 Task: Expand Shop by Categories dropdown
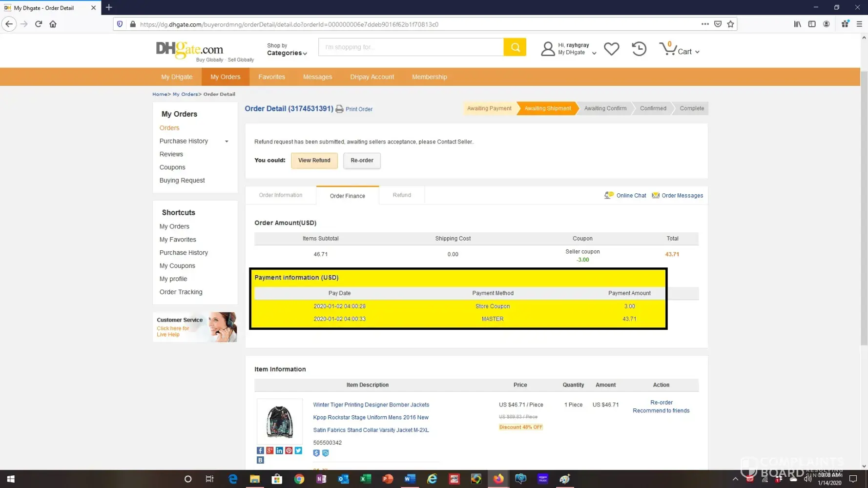(287, 50)
